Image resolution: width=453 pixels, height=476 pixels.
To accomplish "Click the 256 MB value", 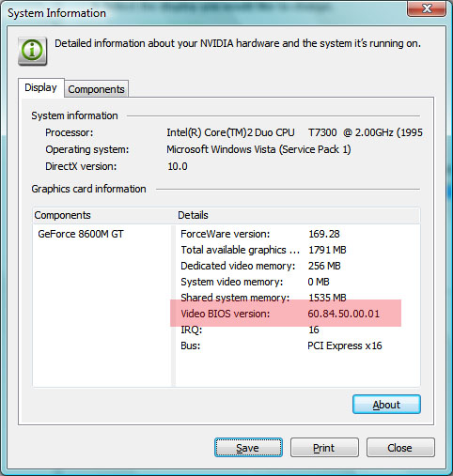I will (324, 266).
